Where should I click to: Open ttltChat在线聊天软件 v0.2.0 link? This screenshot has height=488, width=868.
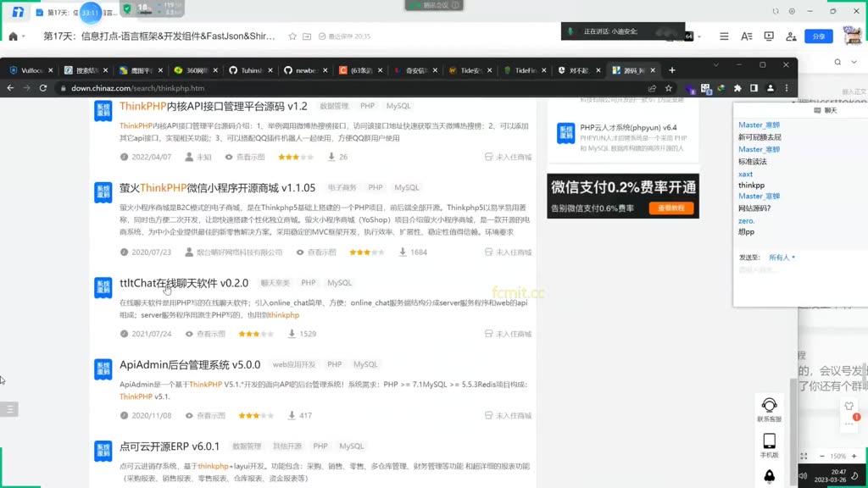(184, 283)
